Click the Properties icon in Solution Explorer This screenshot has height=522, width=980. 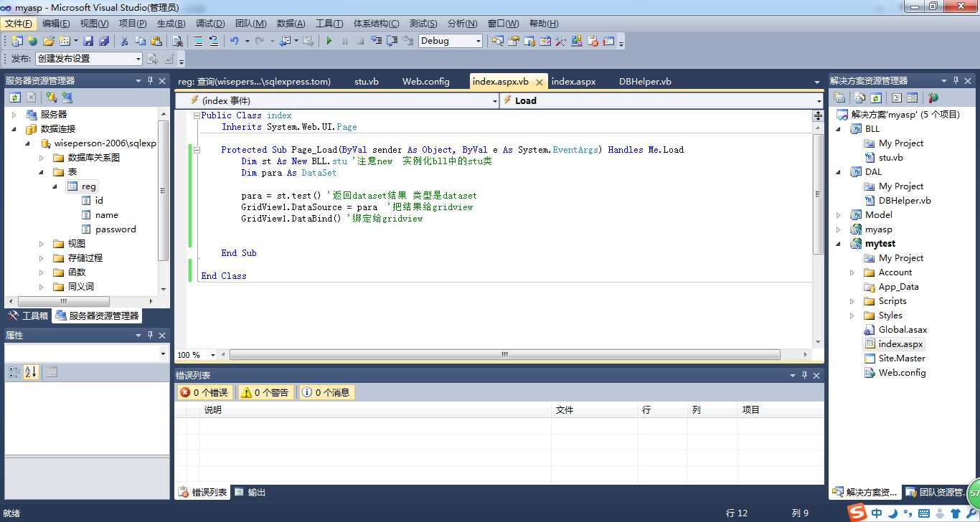click(x=839, y=98)
